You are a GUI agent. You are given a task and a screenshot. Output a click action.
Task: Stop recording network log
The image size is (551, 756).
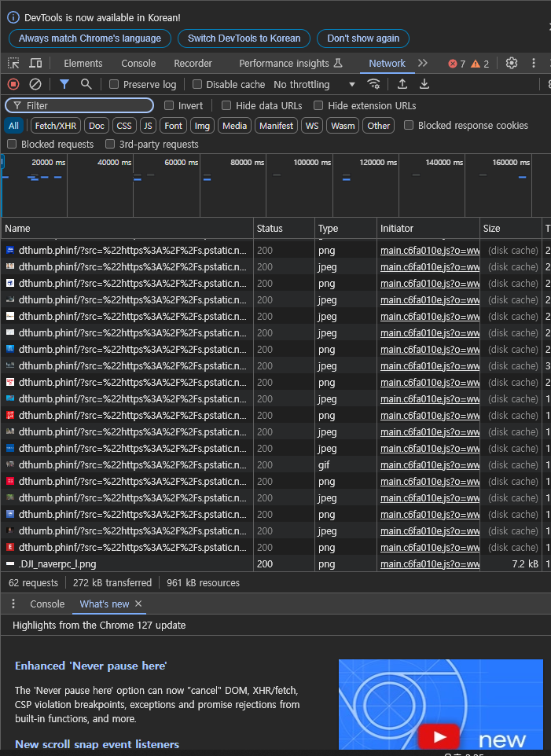(13, 84)
